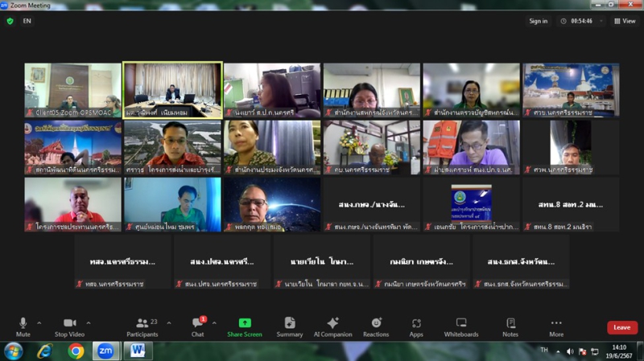644x361 pixels.
Task: Toggle Stop Video camera button
Action: [x=72, y=326]
